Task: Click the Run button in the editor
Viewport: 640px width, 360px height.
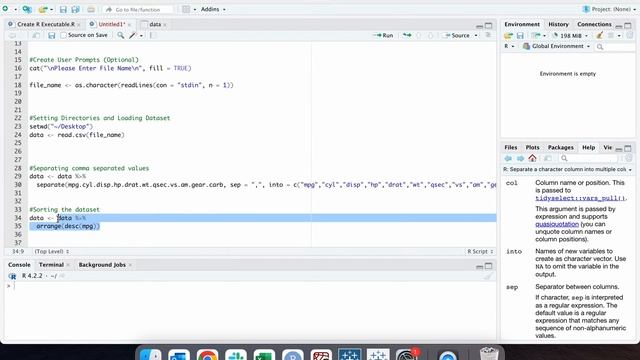Action: click(x=383, y=36)
